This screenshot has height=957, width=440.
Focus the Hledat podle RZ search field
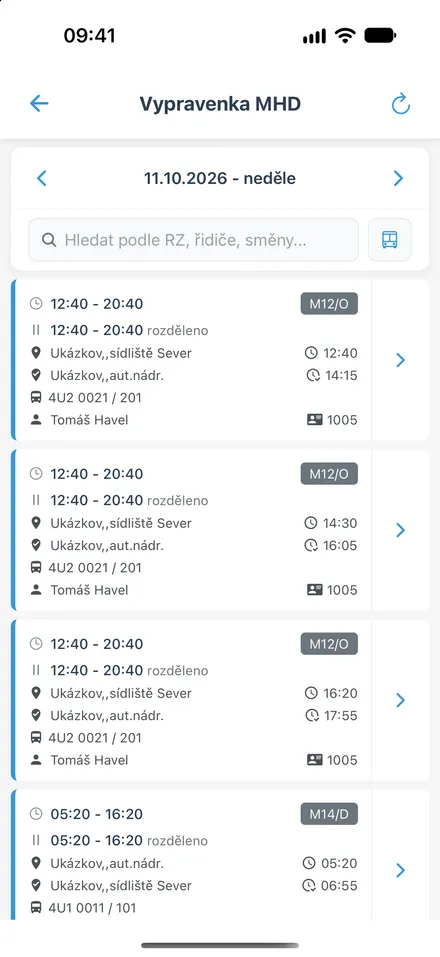193,240
